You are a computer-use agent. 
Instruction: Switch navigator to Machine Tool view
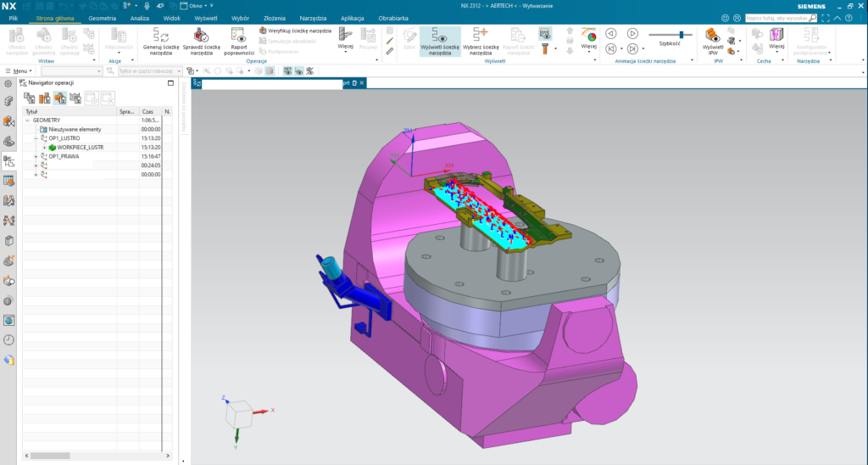coord(44,98)
